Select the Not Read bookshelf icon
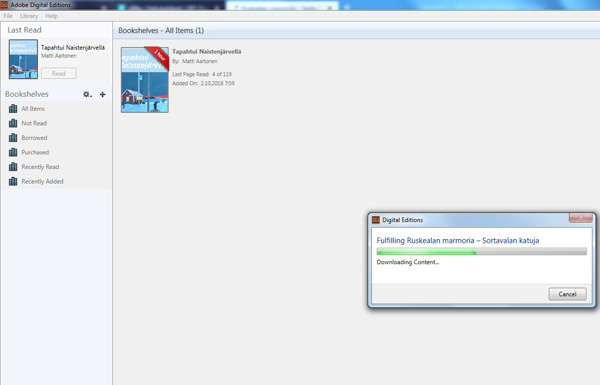The width and height of the screenshot is (600, 385). (13, 123)
